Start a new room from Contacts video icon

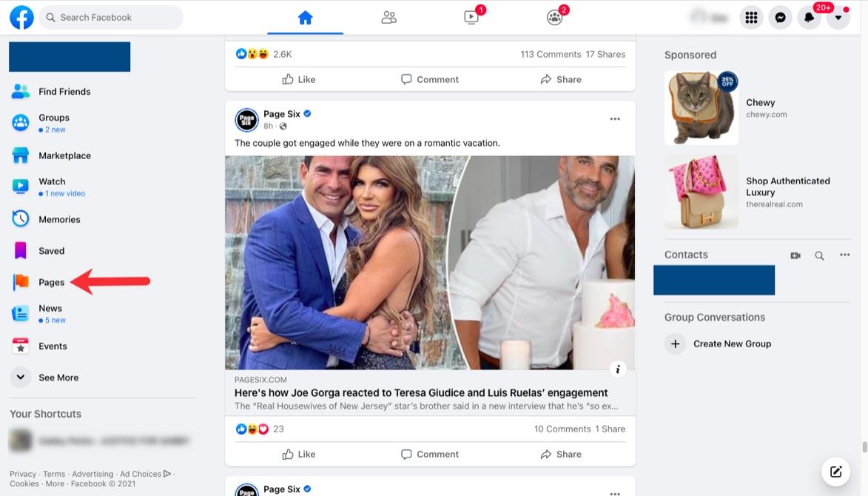coord(795,255)
